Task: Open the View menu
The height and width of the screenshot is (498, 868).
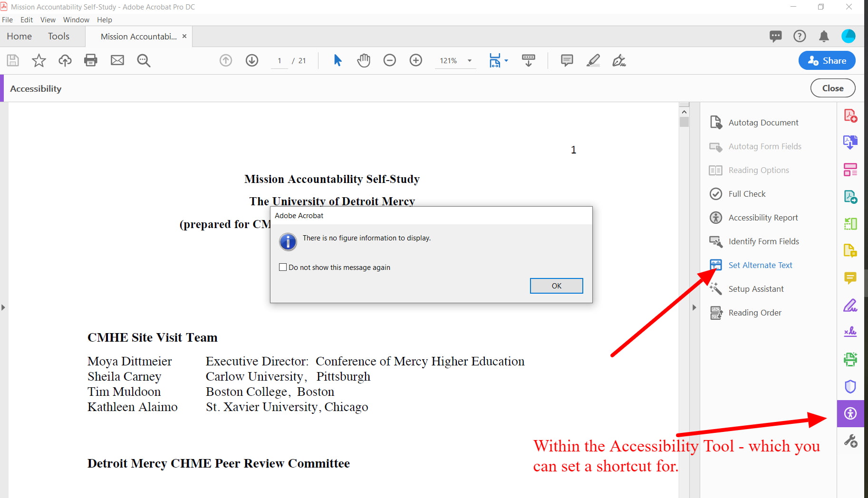Action: click(x=48, y=19)
